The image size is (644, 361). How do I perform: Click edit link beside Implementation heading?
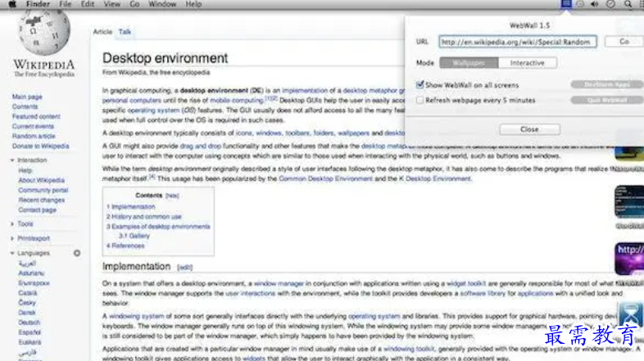click(185, 268)
